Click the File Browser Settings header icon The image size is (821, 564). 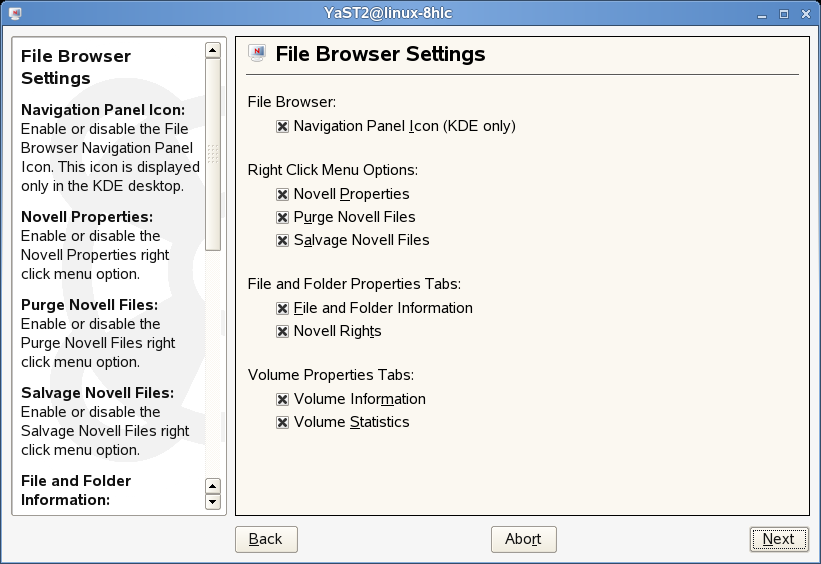click(x=257, y=54)
